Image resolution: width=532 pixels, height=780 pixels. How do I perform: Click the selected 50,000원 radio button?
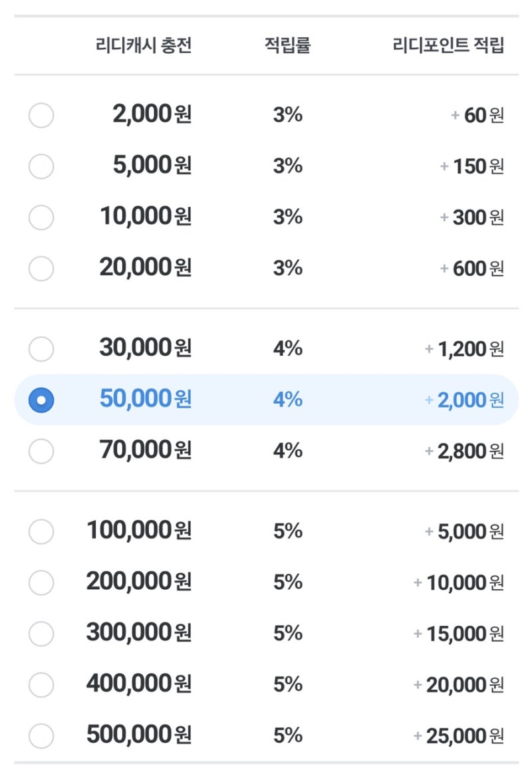tap(41, 400)
